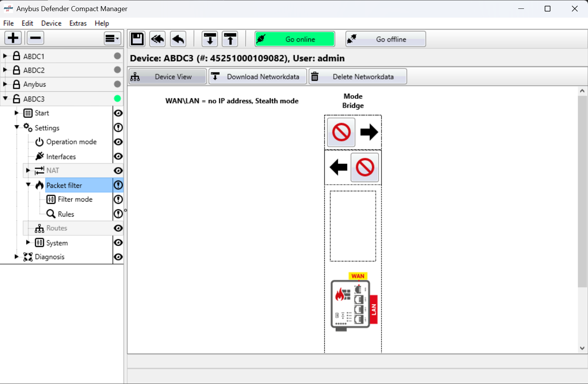Click the Operation mode power icon
Viewport: 588px width, 384px height.
pos(39,142)
